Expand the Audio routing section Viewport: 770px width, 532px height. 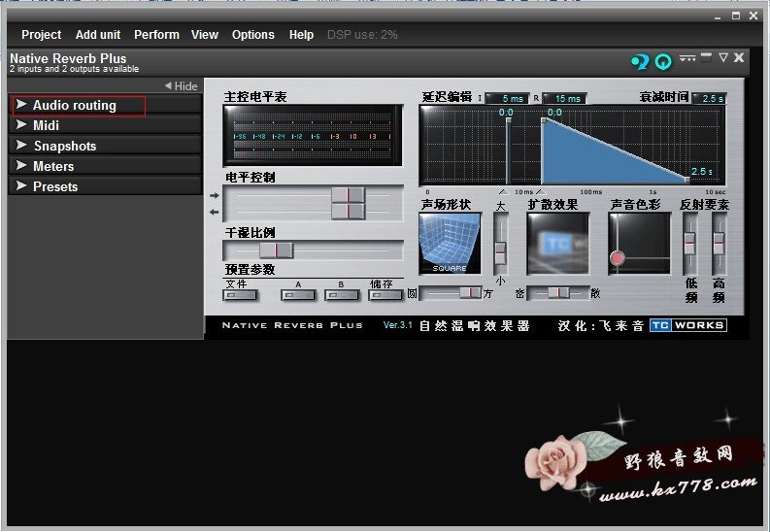click(105, 105)
